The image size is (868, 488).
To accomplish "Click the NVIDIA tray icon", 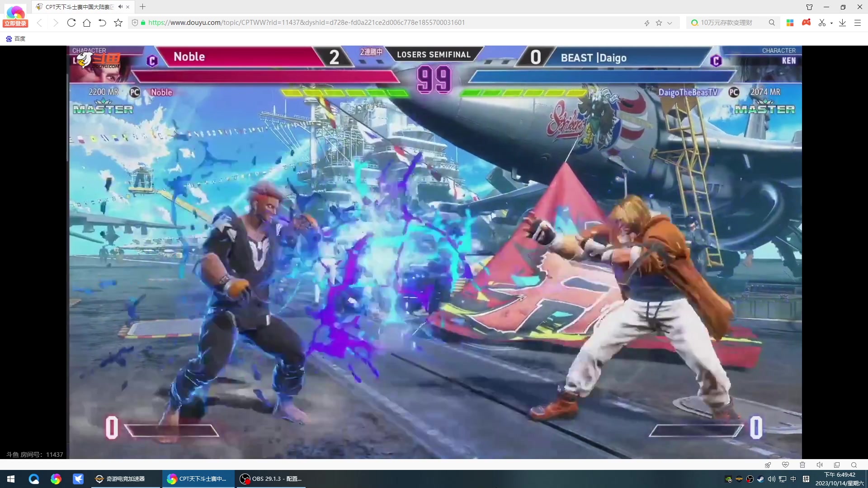I will tap(728, 479).
